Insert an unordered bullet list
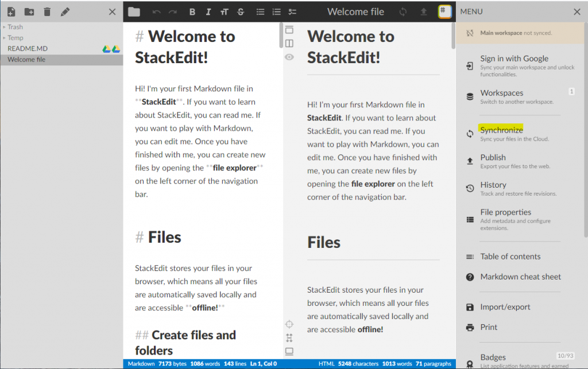 260,12
